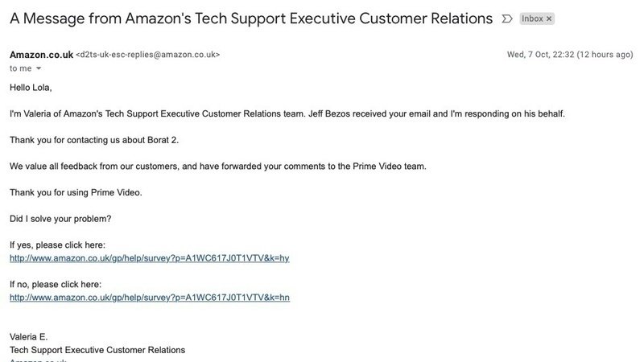The height and width of the screenshot is (362, 644).
Task: Click the 'Valeria E.' signature name
Action: point(29,337)
